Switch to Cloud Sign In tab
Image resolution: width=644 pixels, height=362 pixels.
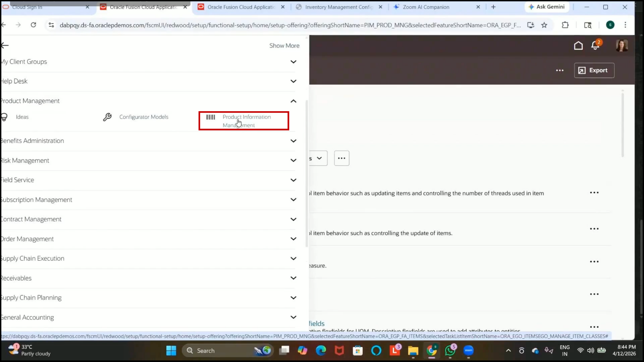(x=47, y=7)
